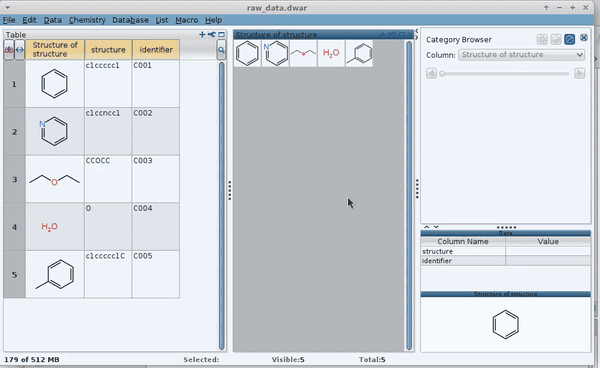Open the Column dropdown showing Structure of structure
This screenshot has width=600, height=368.
pyautogui.click(x=521, y=55)
